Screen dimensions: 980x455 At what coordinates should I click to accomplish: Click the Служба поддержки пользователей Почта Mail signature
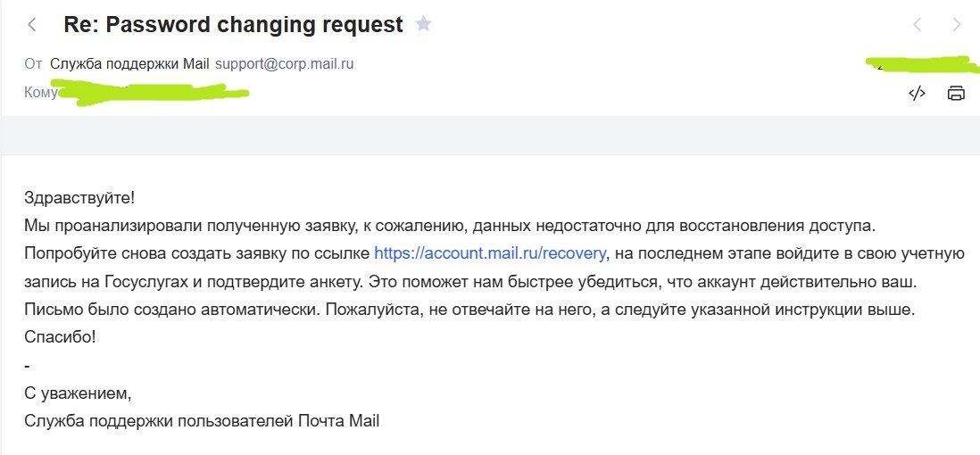click(x=202, y=421)
